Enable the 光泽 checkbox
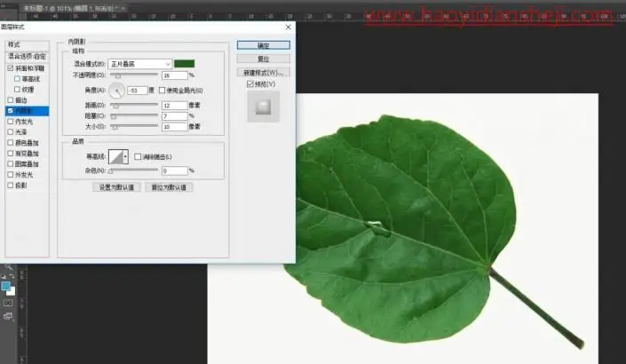This screenshot has height=364, width=626. coord(11,131)
